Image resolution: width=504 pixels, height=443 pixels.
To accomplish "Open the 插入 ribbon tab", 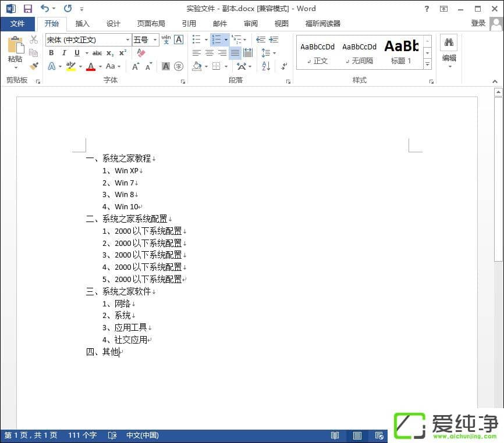I will coord(83,24).
